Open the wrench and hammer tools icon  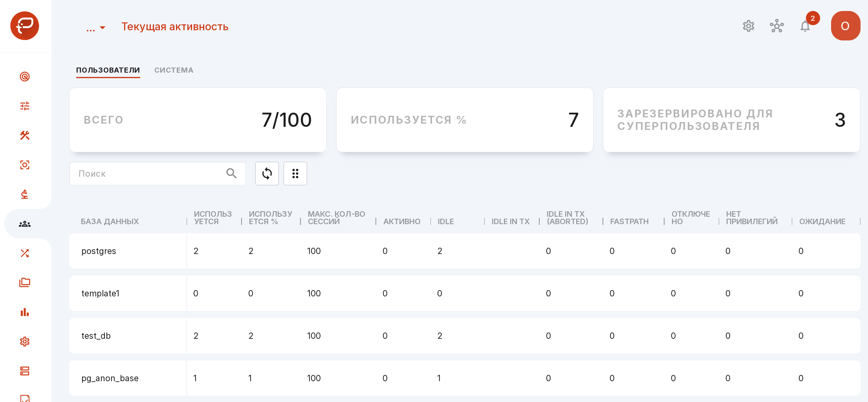25,135
